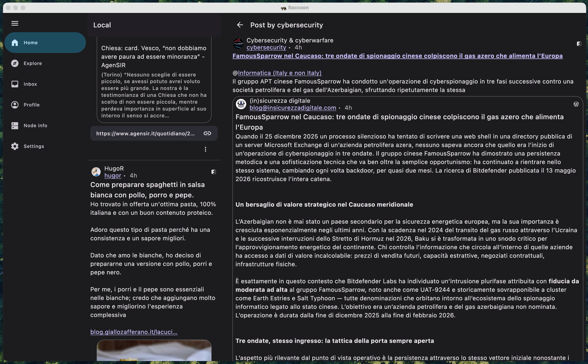Image resolution: width=588 pixels, height=364 pixels.
Task: Open FamousSparrow nel Caucaso title link
Action: click(x=397, y=56)
